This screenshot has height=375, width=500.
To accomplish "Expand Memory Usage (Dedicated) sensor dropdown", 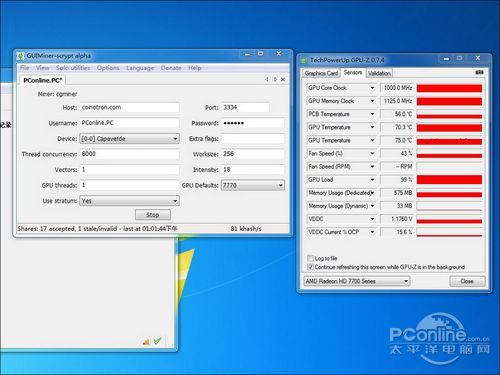I will 372,193.
